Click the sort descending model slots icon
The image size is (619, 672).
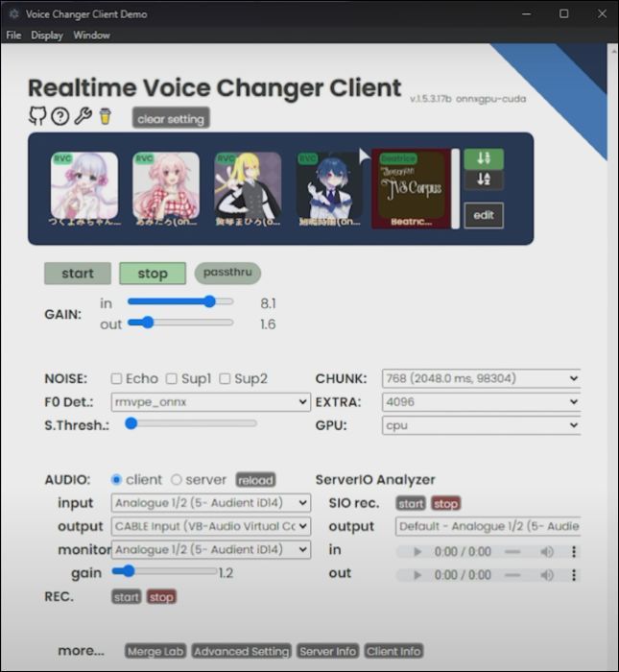coord(484,180)
